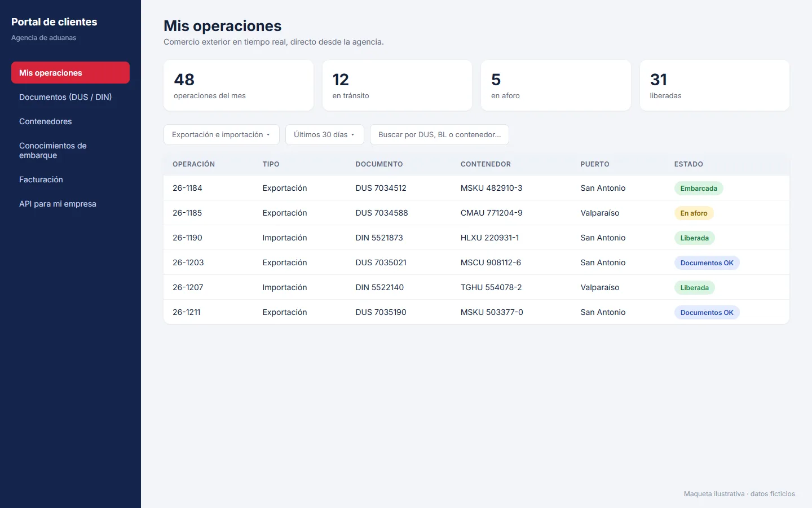
Task: Open the Últimos 30 días date dropdown
Action: (324, 134)
